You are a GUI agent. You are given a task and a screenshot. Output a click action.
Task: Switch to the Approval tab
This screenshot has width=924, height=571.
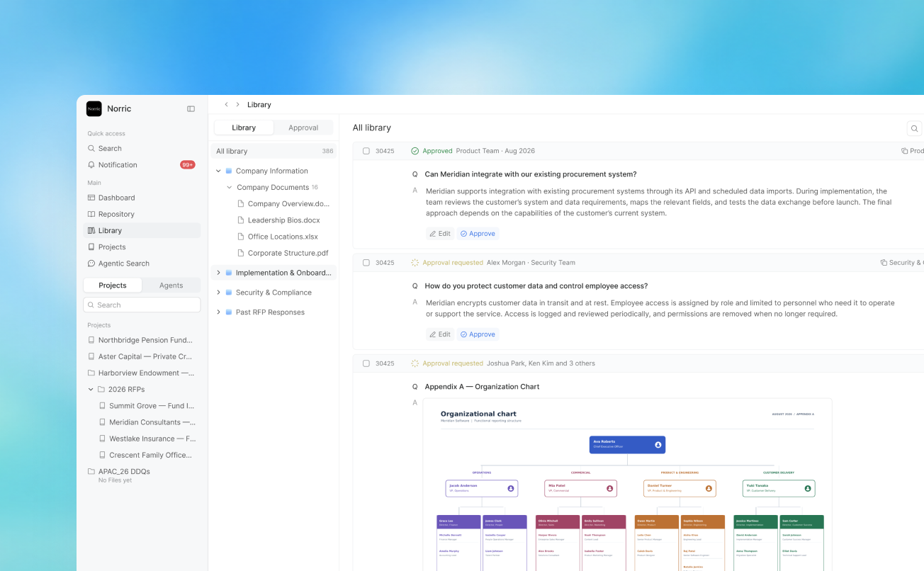303,128
